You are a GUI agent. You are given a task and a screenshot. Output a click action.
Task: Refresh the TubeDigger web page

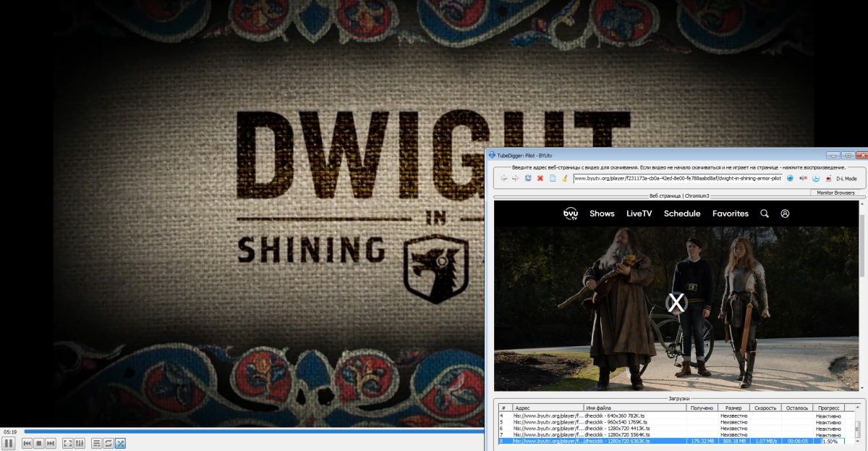point(528,178)
